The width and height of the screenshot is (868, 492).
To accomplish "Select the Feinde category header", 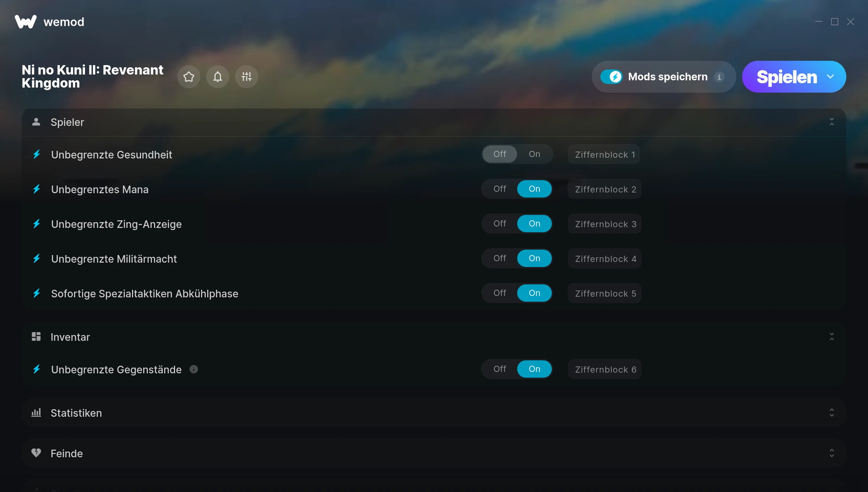I will coord(434,453).
